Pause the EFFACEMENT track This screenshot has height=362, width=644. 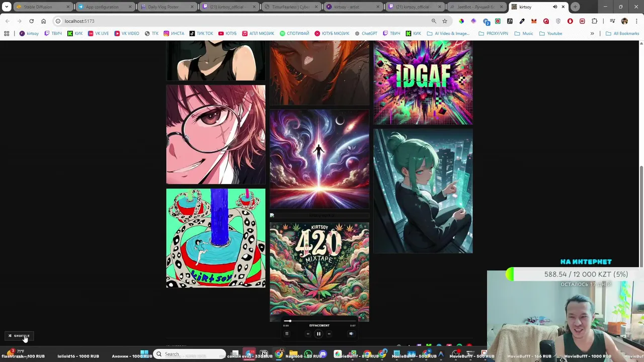click(318, 333)
